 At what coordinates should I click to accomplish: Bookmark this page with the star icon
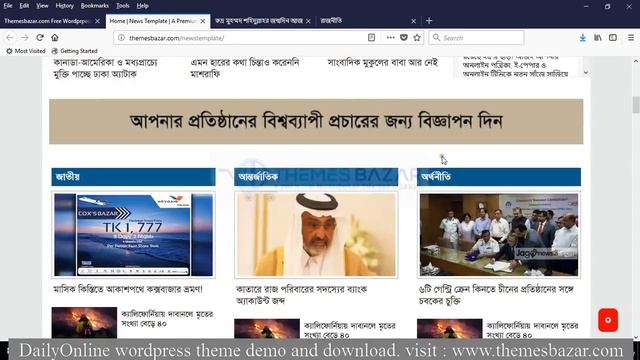(x=417, y=38)
